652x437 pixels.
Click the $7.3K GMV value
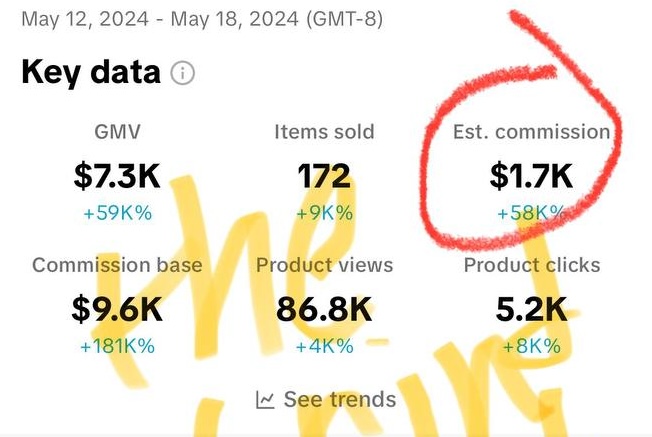click(117, 176)
